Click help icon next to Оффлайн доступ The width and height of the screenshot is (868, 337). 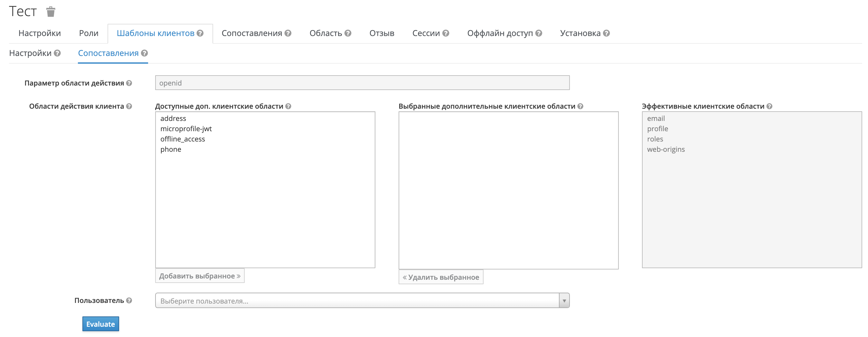coord(539,33)
